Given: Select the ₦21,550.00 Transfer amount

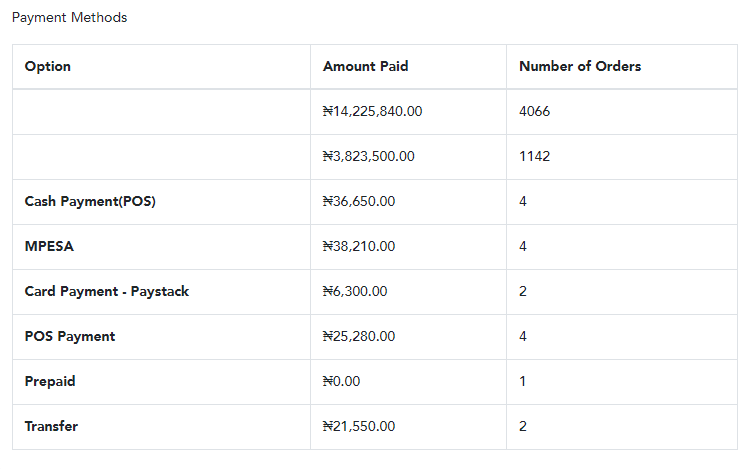Looking at the screenshot, I should click(359, 427).
